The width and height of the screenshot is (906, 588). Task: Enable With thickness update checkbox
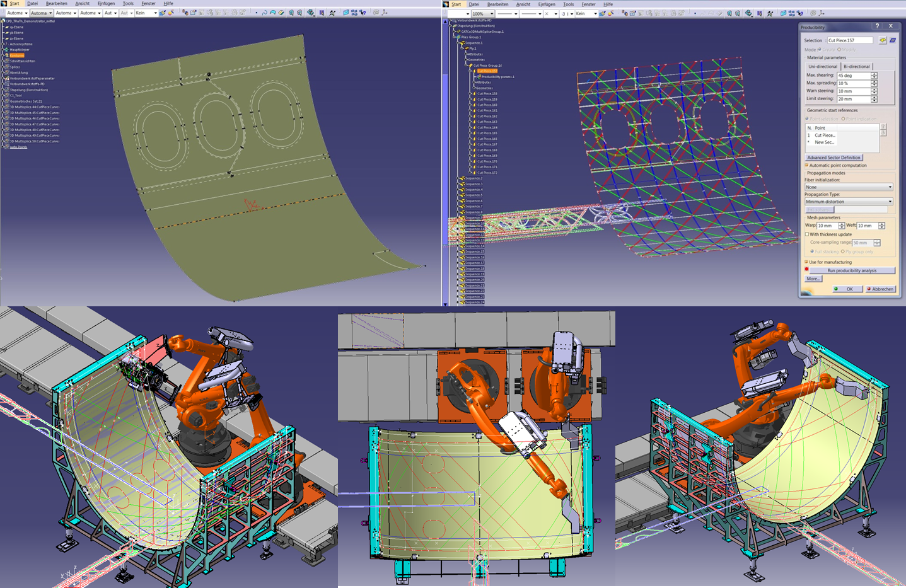(807, 234)
